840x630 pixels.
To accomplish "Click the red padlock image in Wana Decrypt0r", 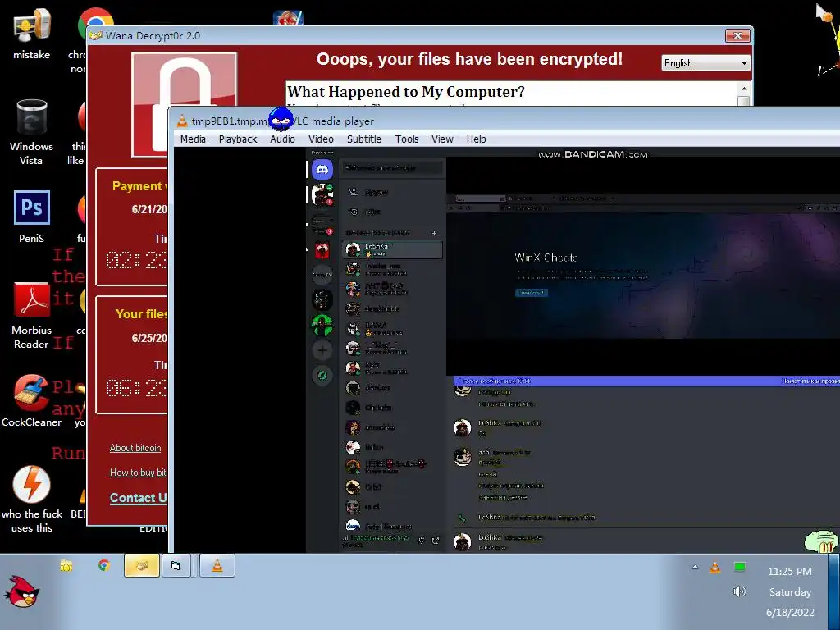I will (x=184, y=104).
